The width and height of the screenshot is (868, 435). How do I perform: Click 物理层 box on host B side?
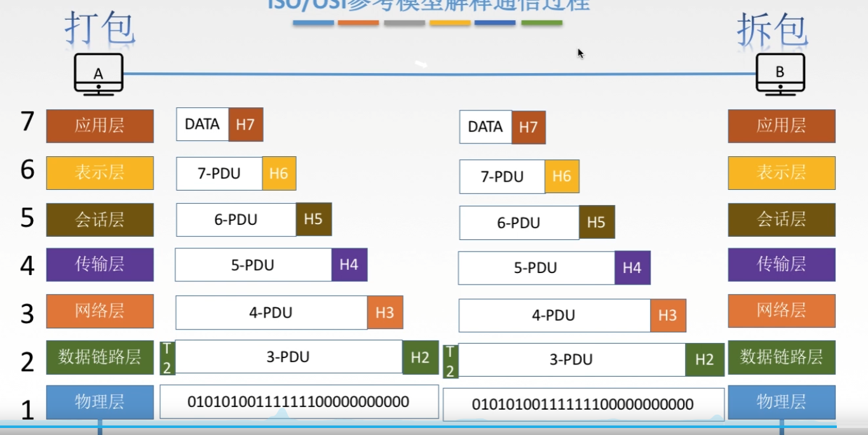(782, 402)
